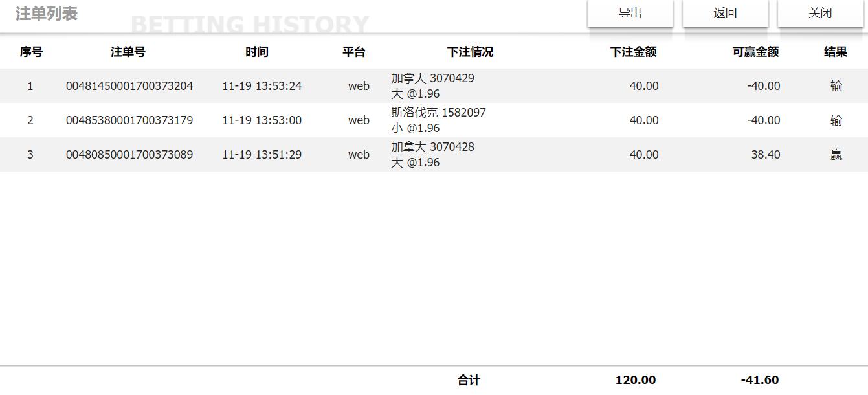Click the 下注金额 column header
868x395 pixels.
633,52
